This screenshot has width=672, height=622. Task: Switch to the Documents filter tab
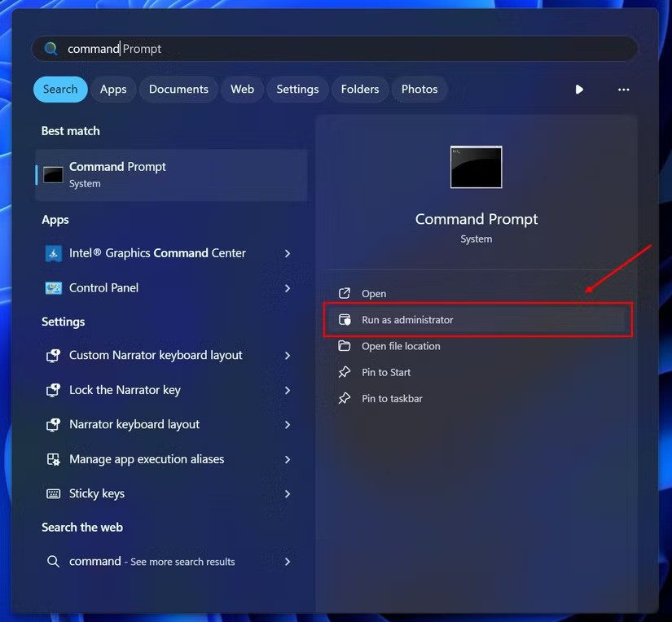pyautogui.click(x=178, y=89)
